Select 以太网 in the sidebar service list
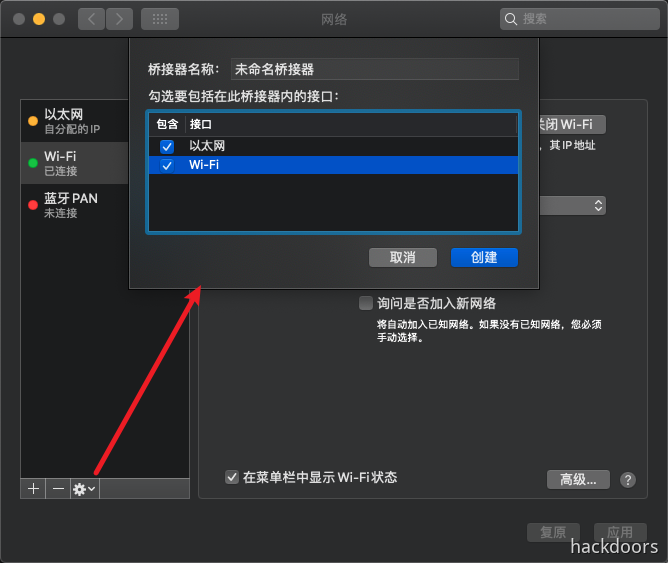 (75, 121)
